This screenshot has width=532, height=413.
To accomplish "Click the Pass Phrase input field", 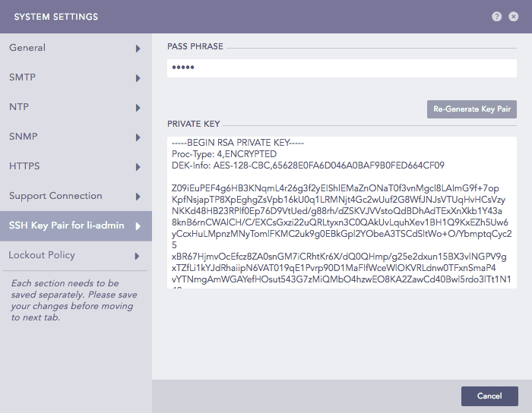I will coord(342,68).
